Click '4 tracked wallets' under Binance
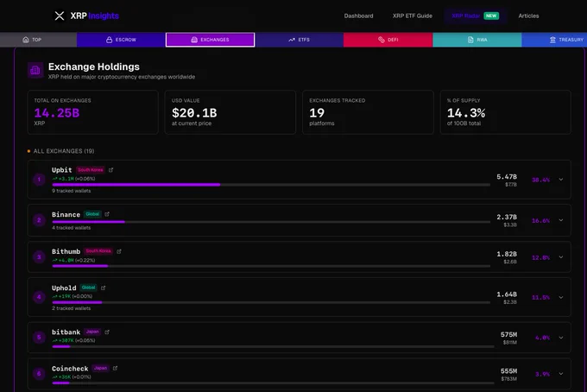 coord(71,228)
